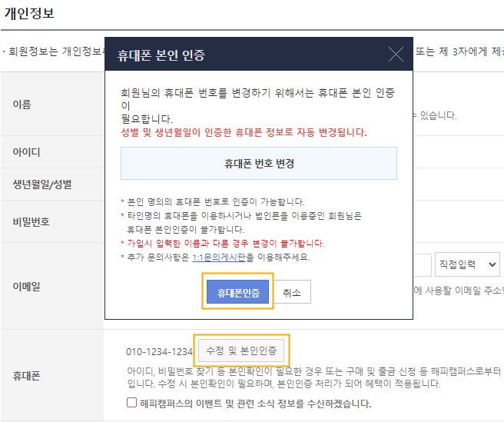
Task: Click the 수정 및 본인인증 button
Action: point(241,351)
